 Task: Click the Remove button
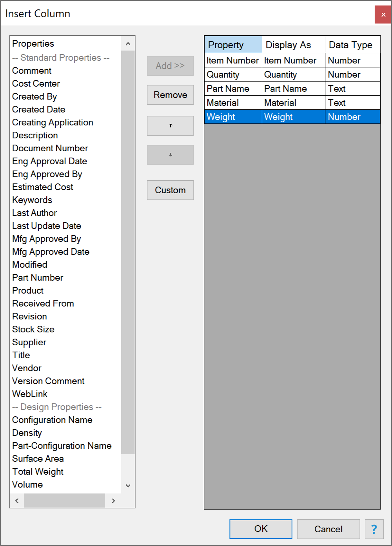(x=170, y=95)
